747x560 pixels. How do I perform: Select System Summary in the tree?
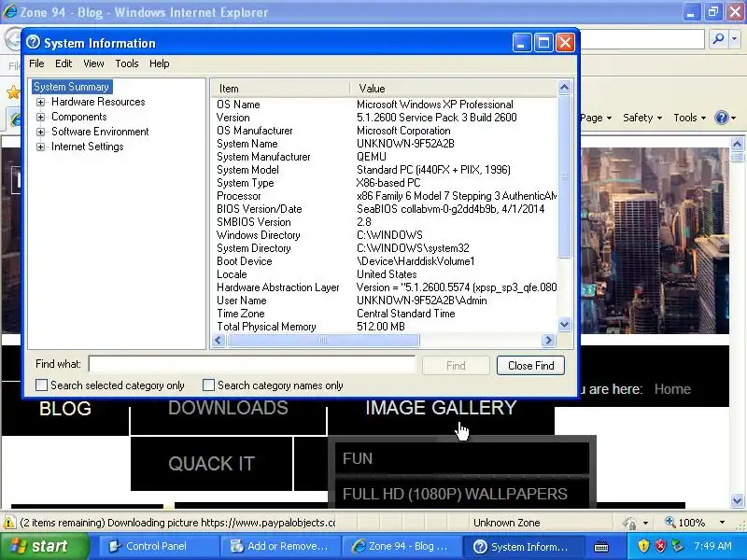pyautogui.click(x=72, y=87)
